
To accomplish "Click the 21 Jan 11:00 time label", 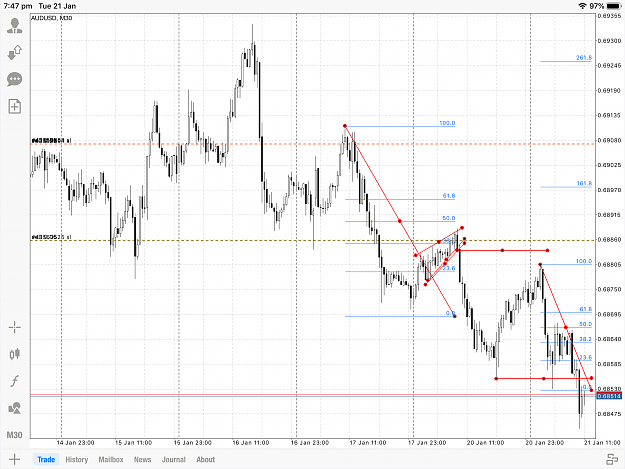I will (602, 443).
